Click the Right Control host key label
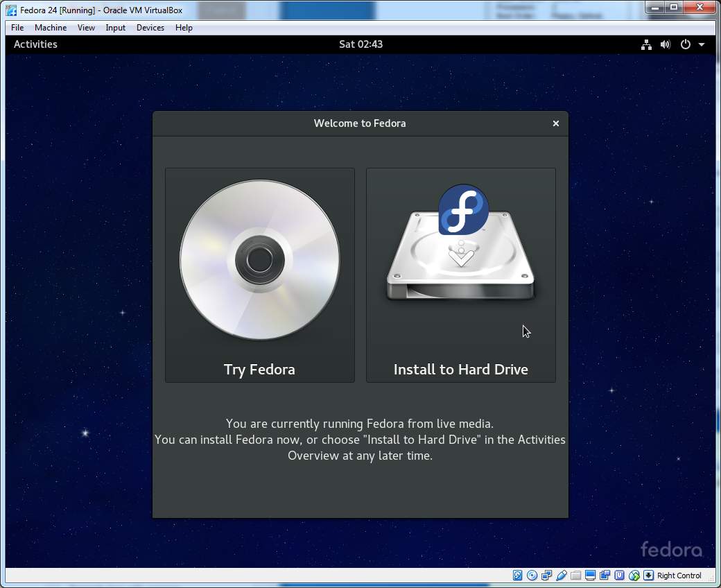721x588 pixels. 679,576
